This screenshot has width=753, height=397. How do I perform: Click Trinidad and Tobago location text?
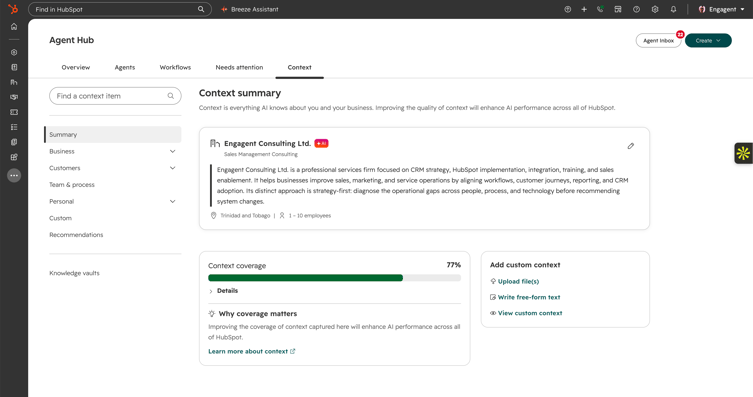[245, 216]
